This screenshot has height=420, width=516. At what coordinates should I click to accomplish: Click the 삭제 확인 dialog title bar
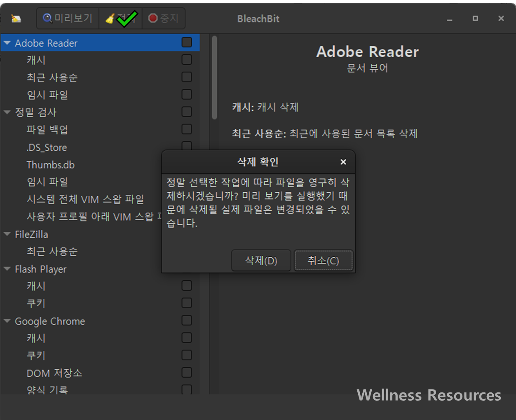point(258,162)
